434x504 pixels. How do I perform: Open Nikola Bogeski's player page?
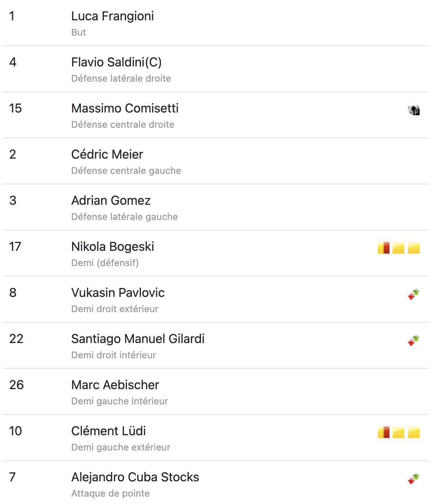pos(112,247)
